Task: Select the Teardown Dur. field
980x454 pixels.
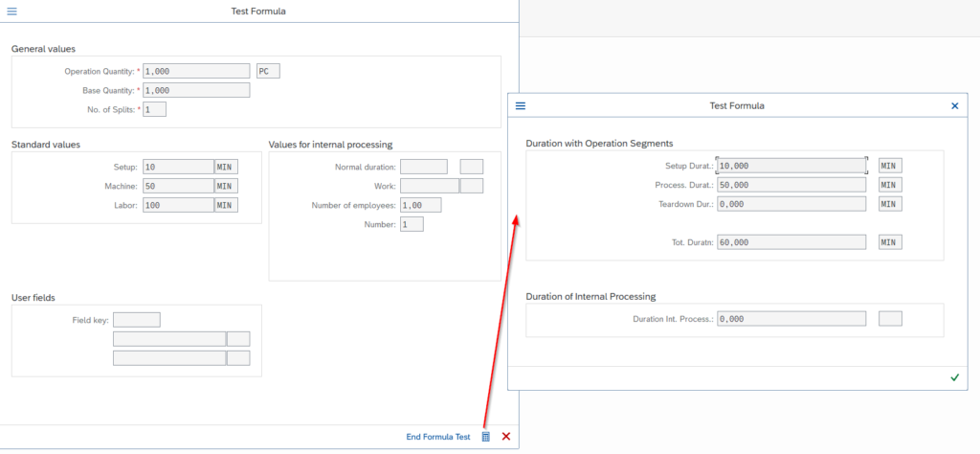Action: [791, 204]
